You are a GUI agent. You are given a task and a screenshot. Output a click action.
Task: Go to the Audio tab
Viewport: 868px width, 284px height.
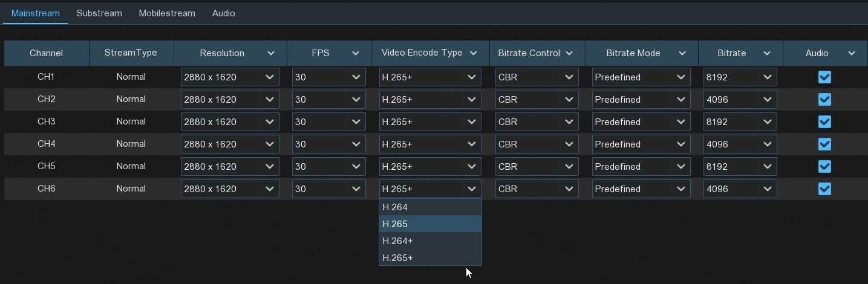223,13
